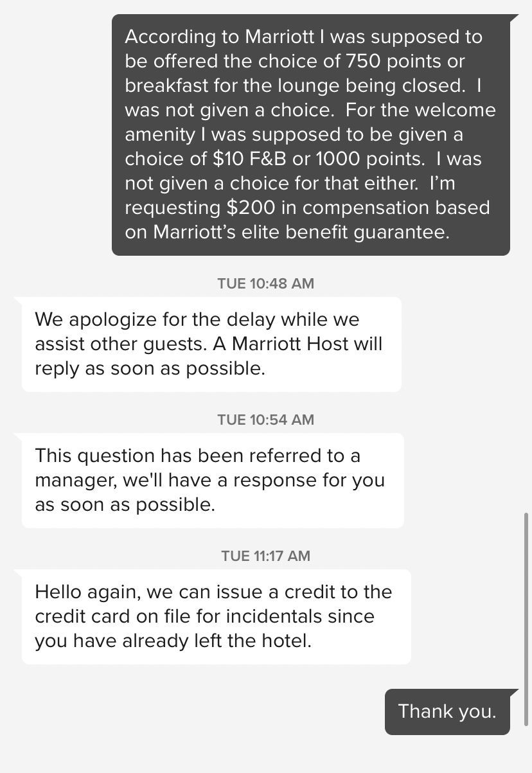Click the TUE 10:54 AM timestamp
Image resolution: width=532 pixels, height=773 pixels.
coord(265,420)
